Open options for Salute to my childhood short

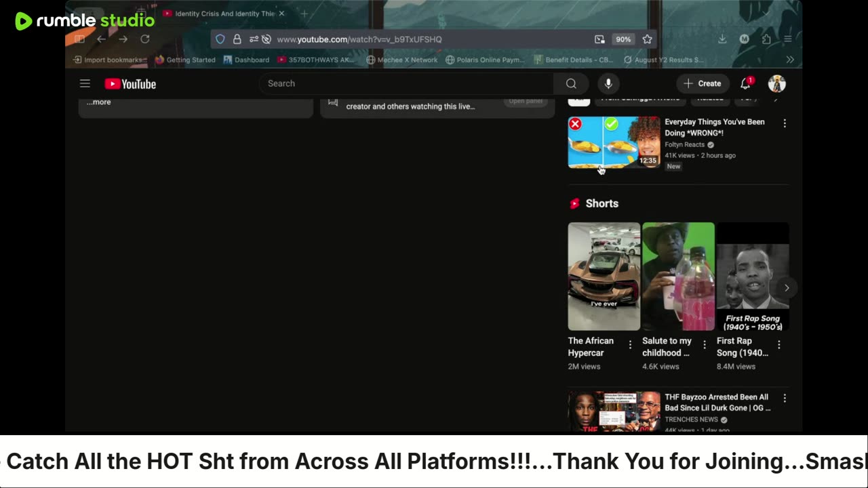pyautogui.click(x=705, y=345)
